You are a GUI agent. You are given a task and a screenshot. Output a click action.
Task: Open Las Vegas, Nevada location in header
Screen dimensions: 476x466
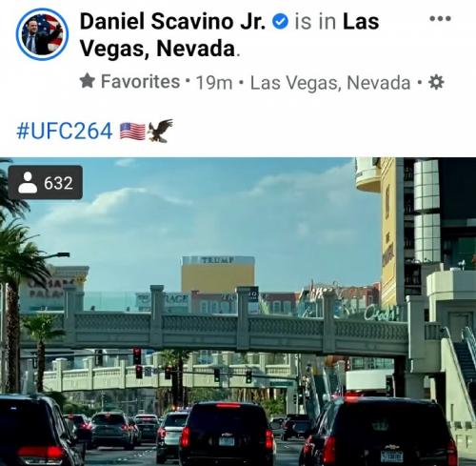pos(229,35)
